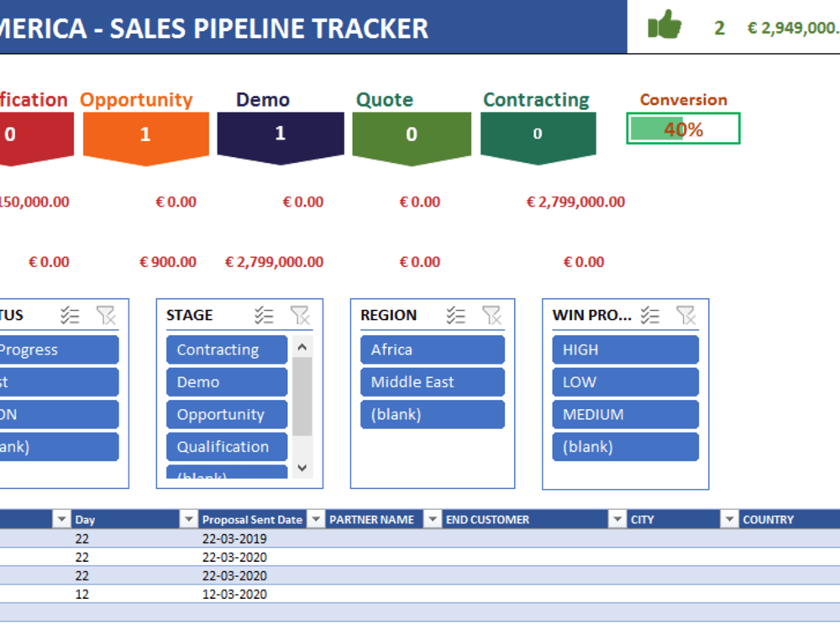The height and width of the screenshot is (630, 840).
Task: Toggle the Africa filter in REGION slicer
Action: (433, 349)
